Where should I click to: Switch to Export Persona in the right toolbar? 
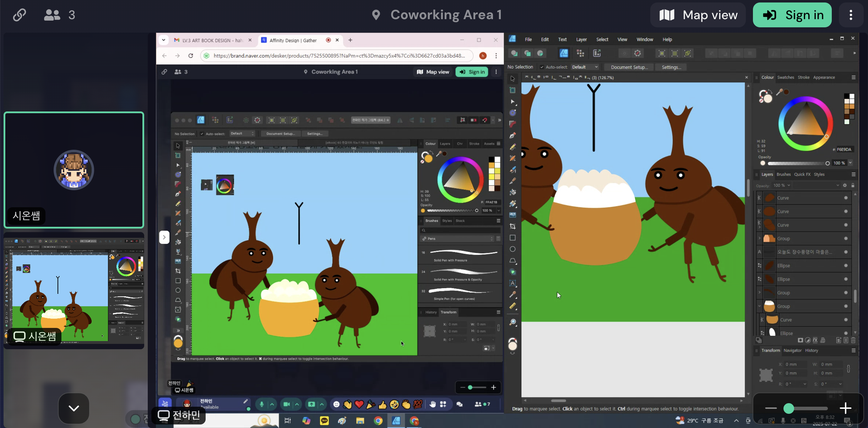[597, 53]
